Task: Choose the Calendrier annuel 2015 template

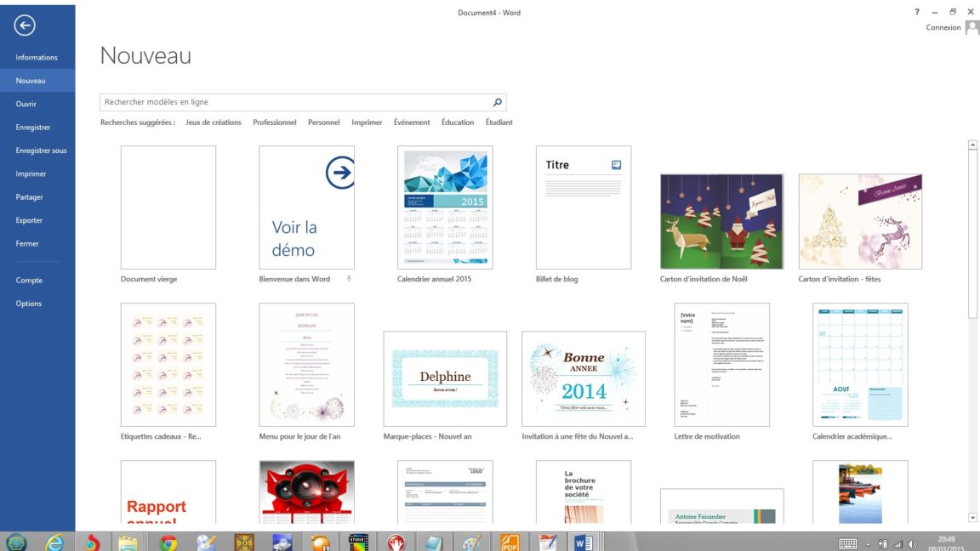Action: (445, 207)
